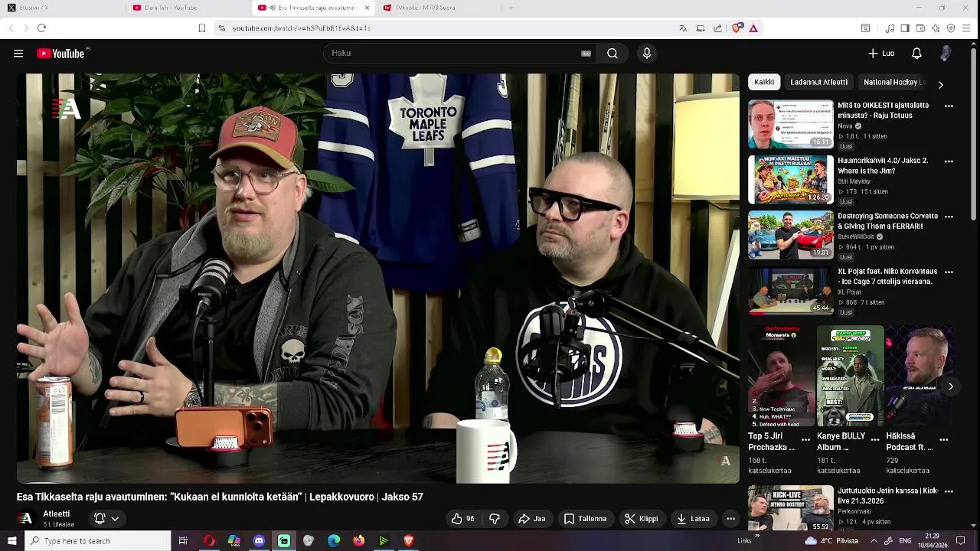The width and height of the screenshot is (980, 551).
Task: Go to the YouTube home logo
Action: coord(60,54)
